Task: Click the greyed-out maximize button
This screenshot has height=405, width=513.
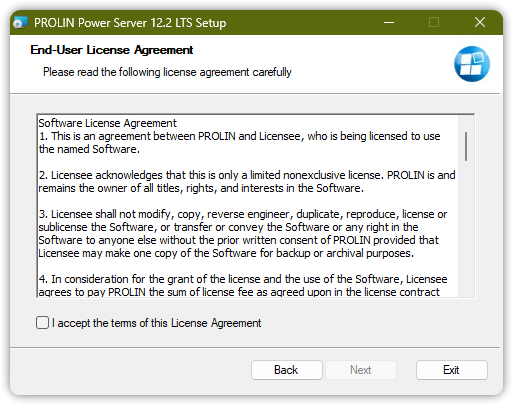Action: [x=434, y=23]
